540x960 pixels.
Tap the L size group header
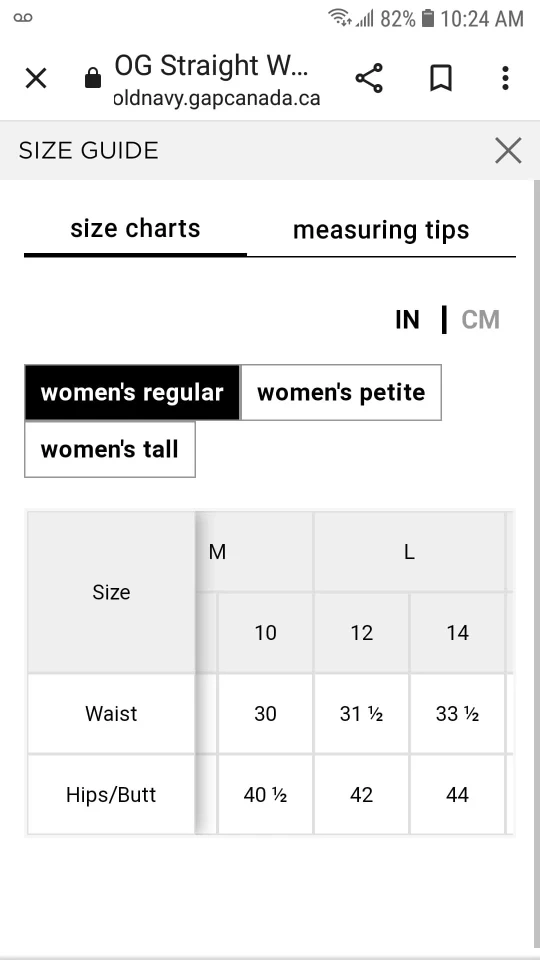[409, 552]
